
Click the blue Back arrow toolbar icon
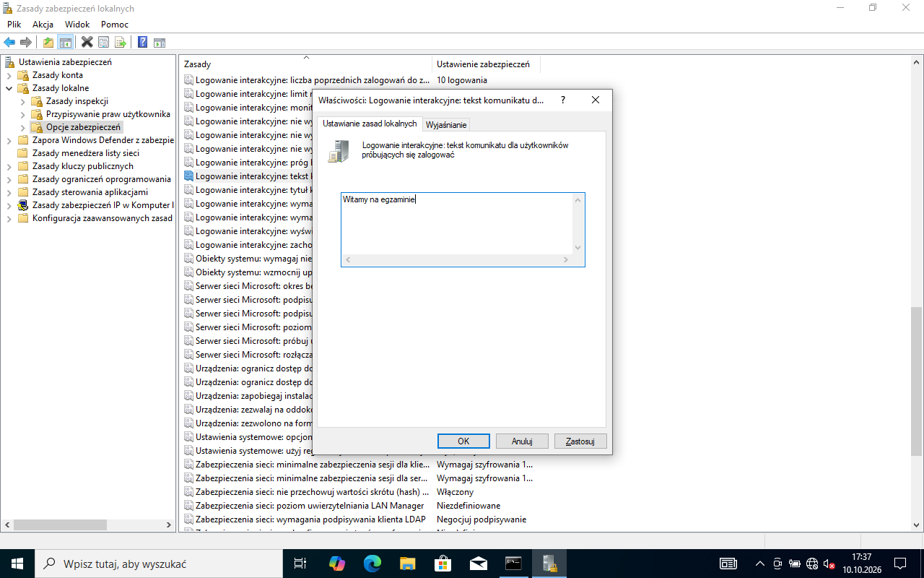9,43
